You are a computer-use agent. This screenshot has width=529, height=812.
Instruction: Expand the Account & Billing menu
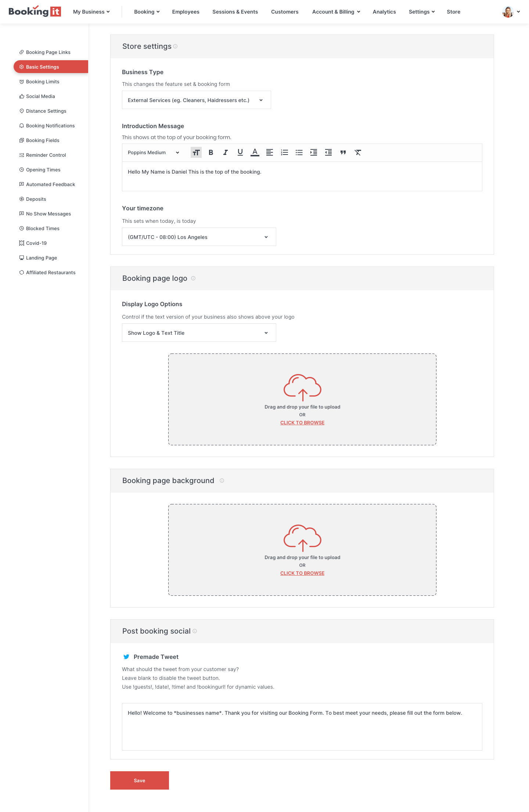click(336, 12)
